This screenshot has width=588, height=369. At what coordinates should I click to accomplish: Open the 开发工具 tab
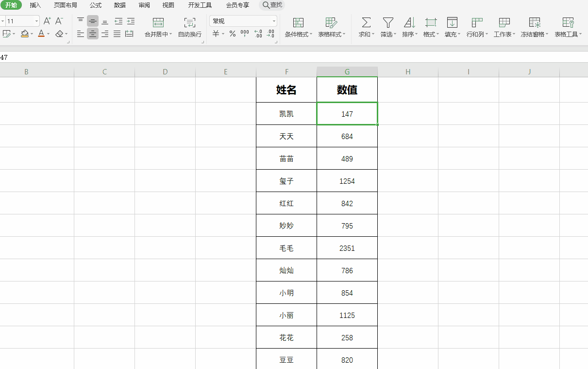point(200,5)
